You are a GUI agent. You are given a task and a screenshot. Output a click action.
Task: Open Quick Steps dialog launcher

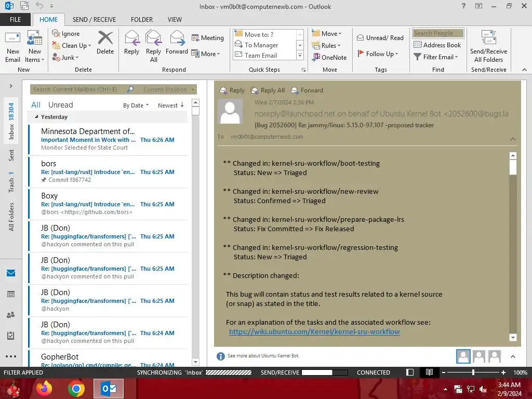point(303,70)
